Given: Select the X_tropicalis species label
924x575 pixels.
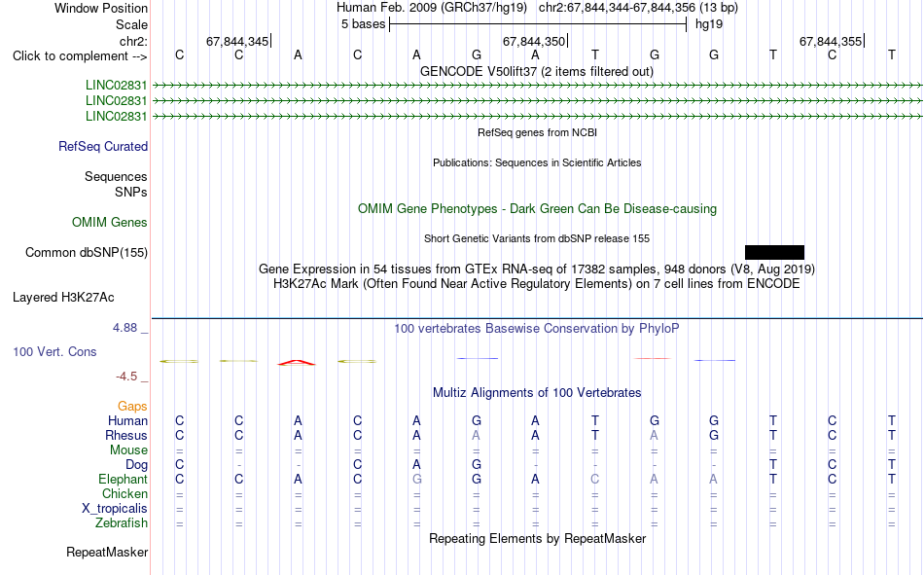Looking at the screenshot, I should tap(115, 509).
